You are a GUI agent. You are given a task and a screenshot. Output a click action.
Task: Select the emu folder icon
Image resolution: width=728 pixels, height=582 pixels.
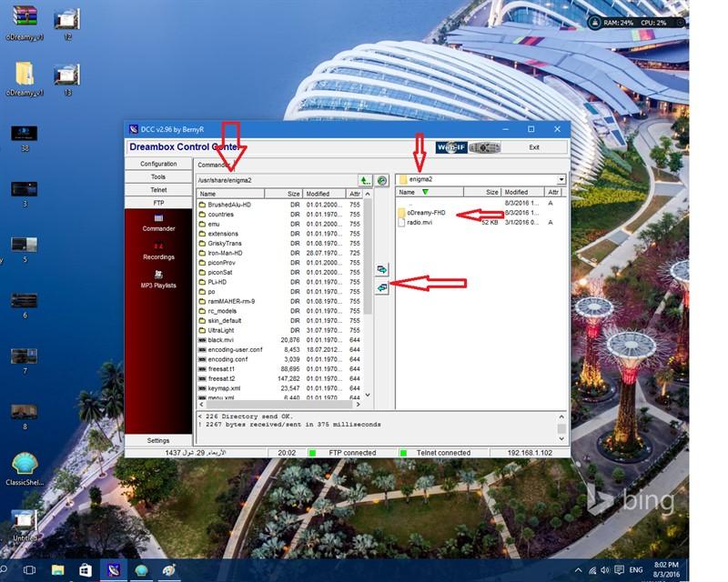[x=202, y=225]
